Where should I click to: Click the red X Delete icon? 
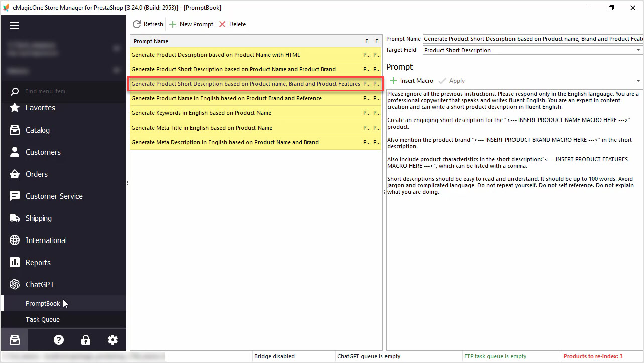222,24
